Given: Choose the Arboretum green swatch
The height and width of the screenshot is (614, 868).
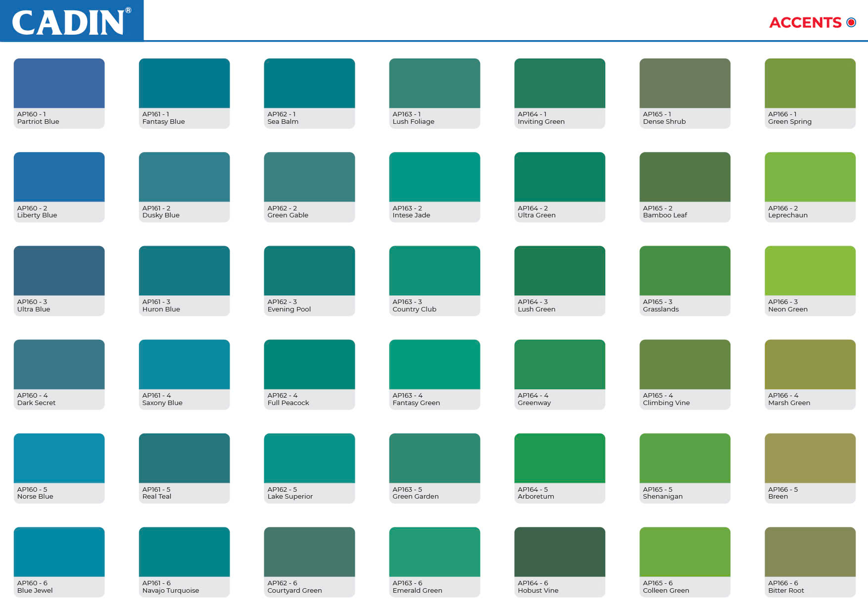Looking at the screenshot, I should coord(560,458).
